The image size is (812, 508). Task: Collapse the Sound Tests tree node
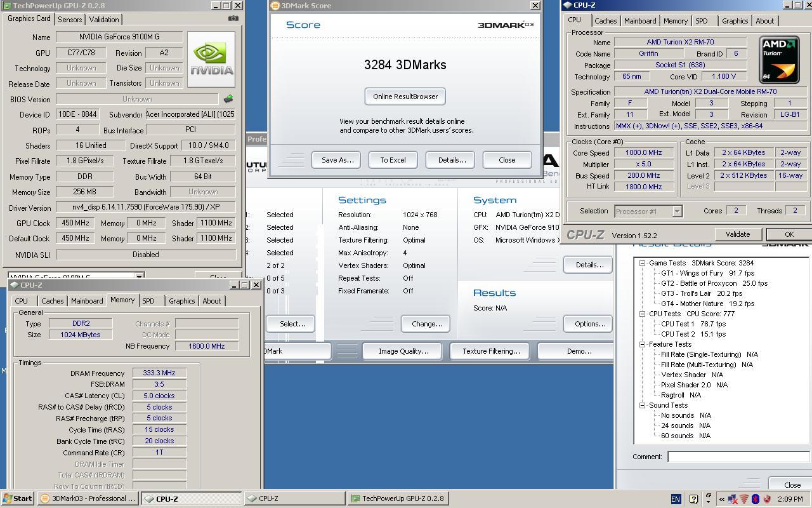[642, 405]
